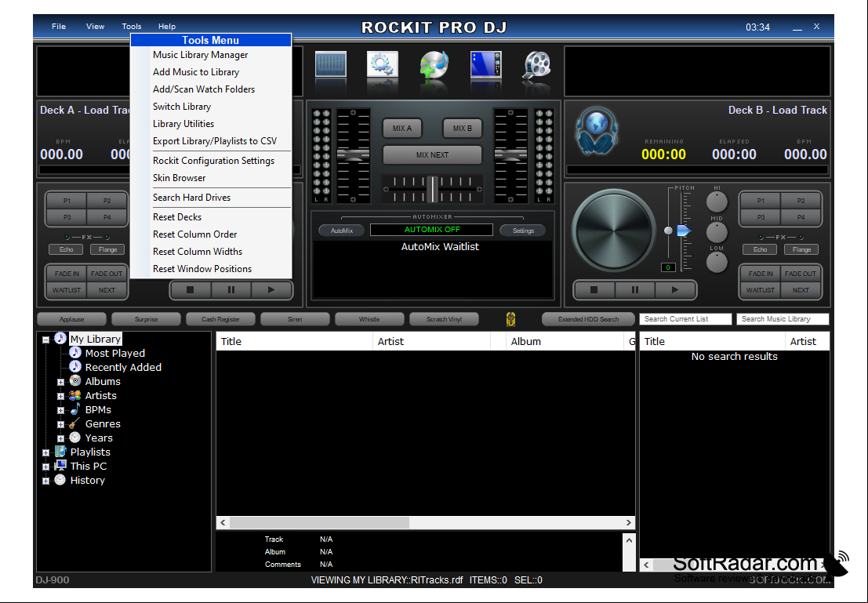Expand the Artists tree node
868x603 pixels.
tap(61, 397)
